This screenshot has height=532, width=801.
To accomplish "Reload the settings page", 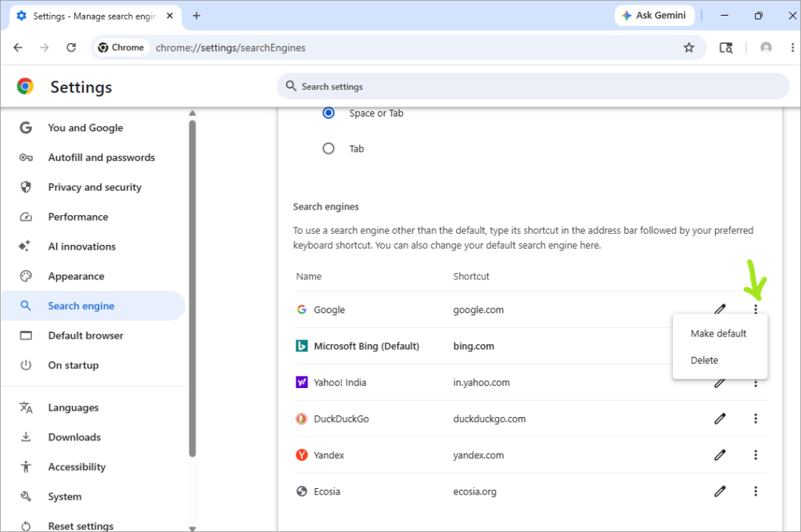I will [71, 48].
